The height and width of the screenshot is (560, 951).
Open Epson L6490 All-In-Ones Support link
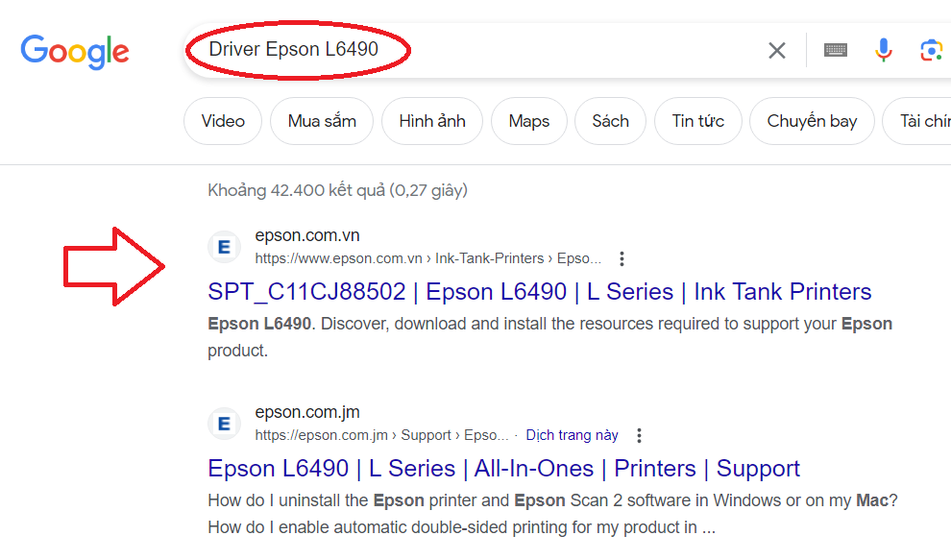pyautogui.click(x=503, y=469)
